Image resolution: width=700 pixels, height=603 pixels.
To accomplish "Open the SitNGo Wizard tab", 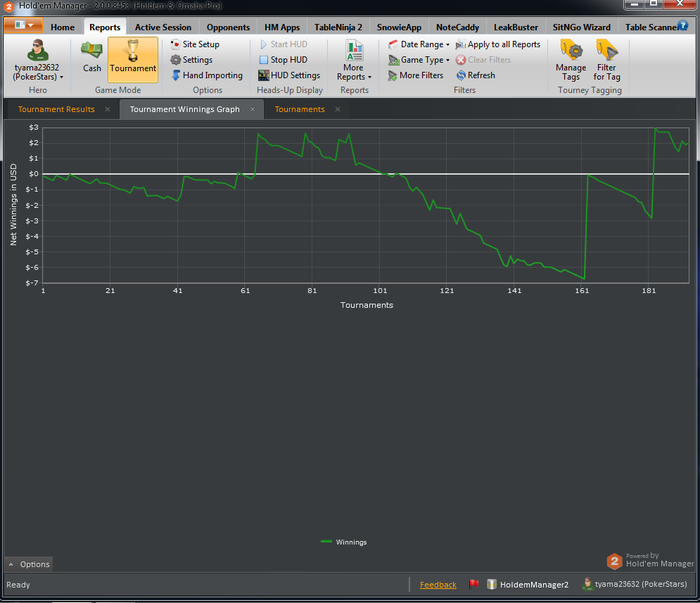I will point(581,27).
